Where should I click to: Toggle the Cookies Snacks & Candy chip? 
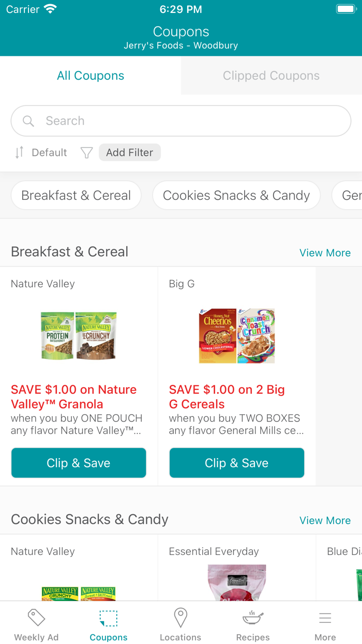click(x=236, y=195)
